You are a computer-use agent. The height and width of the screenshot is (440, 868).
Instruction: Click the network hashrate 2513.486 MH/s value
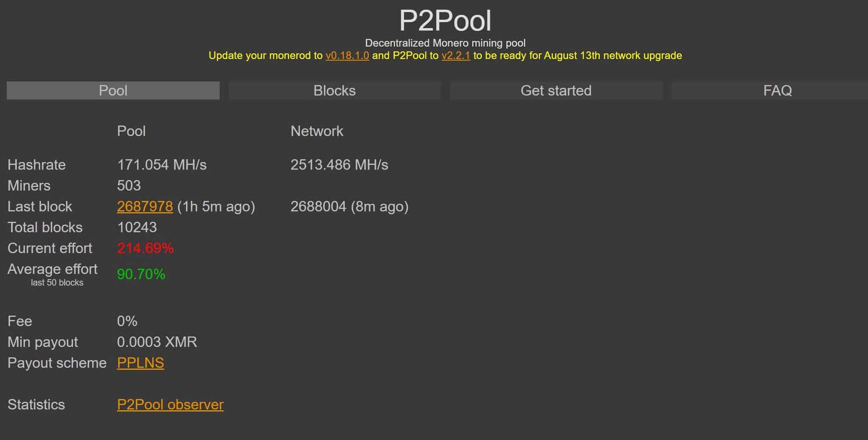click(339, 164)
